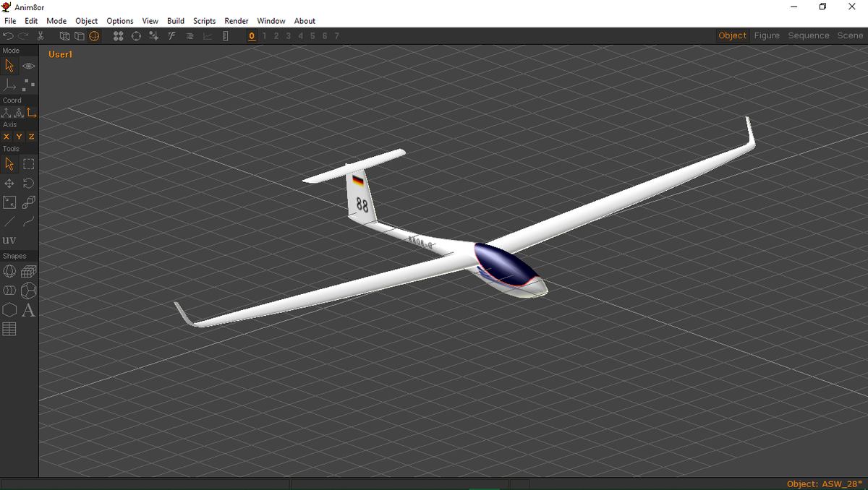Image resolution: width=868 pixels, height=490 pixels.
Task: Add an N-gon hexagon shape
Action: 9,310
